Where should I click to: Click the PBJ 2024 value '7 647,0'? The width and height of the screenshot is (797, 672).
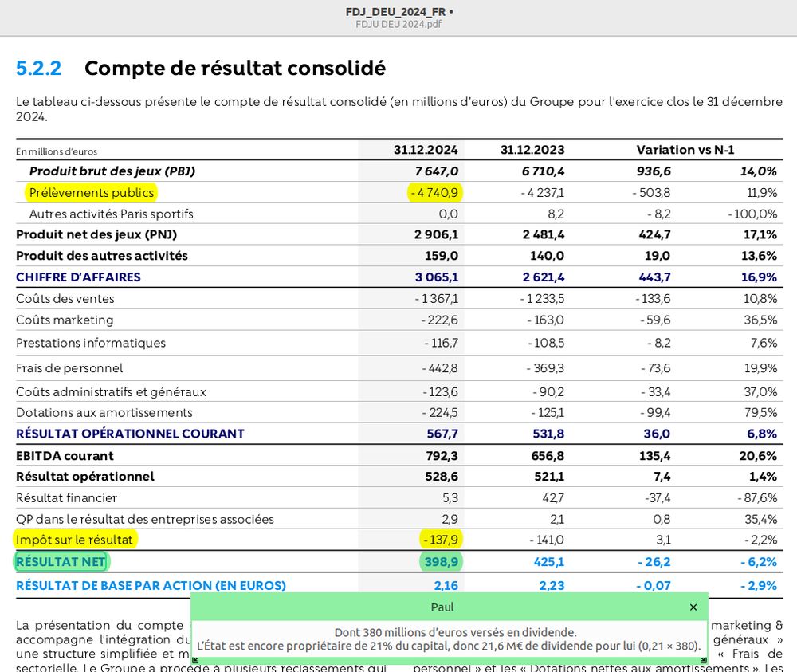[436, 171]
